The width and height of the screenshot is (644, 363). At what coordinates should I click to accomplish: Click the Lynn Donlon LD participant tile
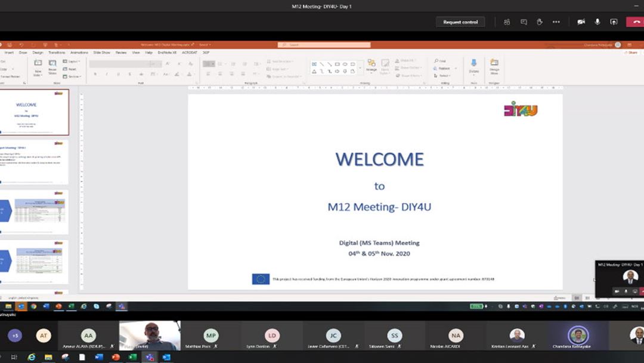pos(272,336)
